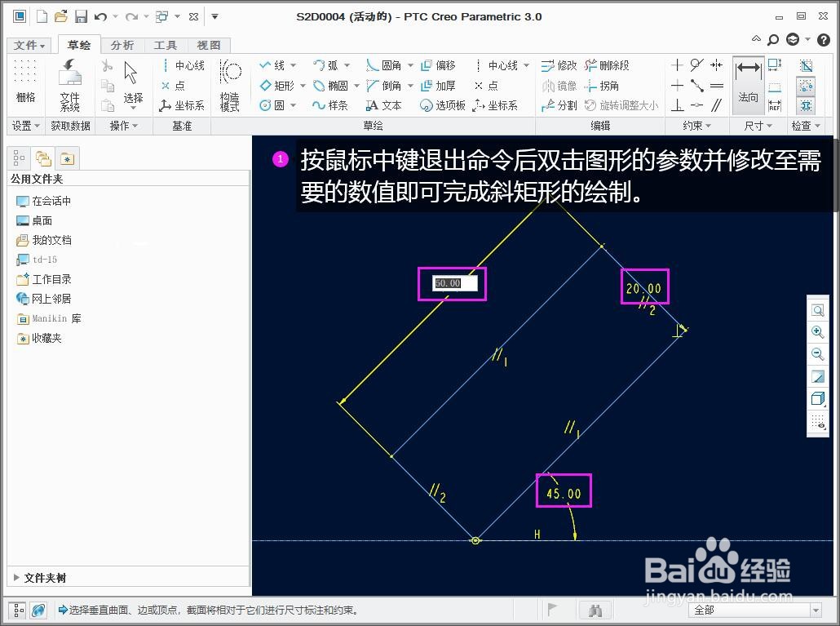Expand the 线 line type arrow
This screenshot has width=840, height=626.
tap(293, 65)
